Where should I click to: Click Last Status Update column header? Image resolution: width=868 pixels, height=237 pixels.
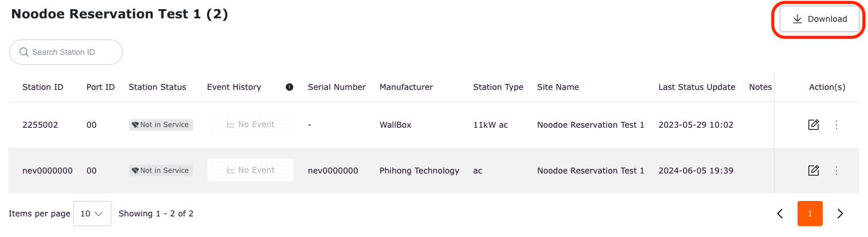[x=697, y=87]
